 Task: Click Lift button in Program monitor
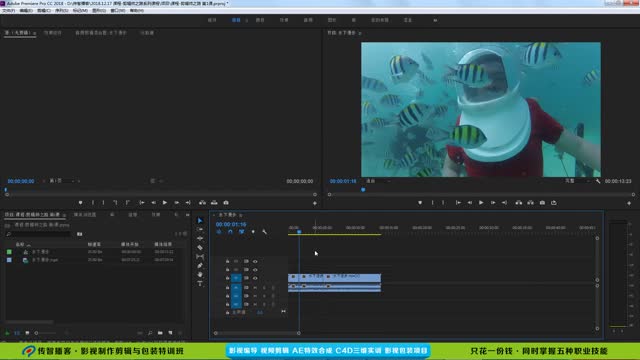point(518,202)
